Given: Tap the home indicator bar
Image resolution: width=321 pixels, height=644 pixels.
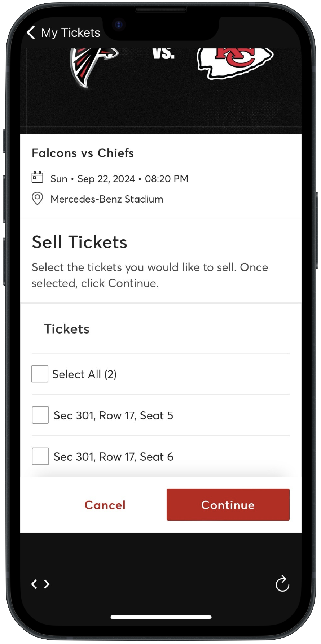Looking at the screenshot, I should point(161,617).
